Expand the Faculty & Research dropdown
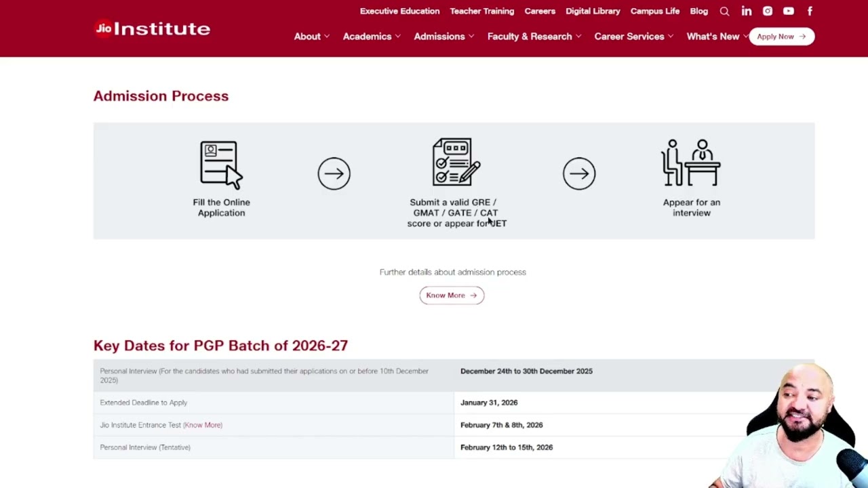The width and height of the screenshot is (868, 488). click(534, 37)
